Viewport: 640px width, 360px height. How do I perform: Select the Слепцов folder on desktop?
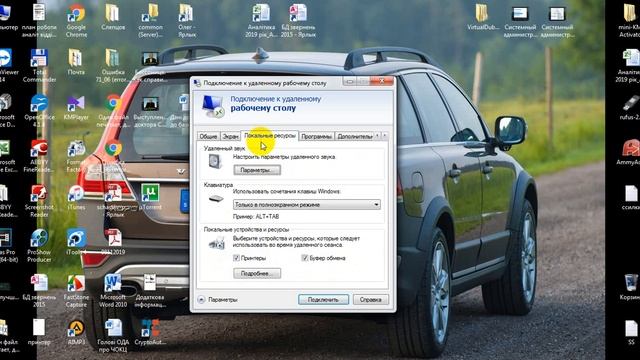[x=113, y=17]
